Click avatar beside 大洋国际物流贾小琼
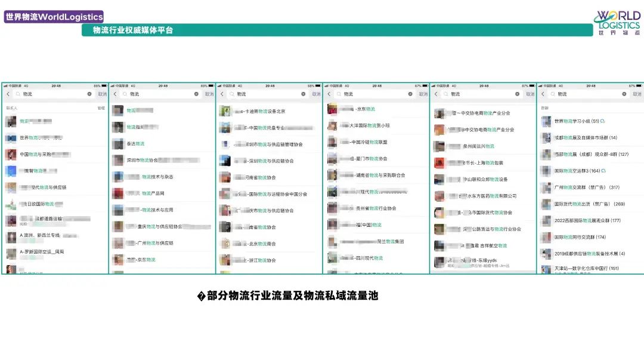The image size is (644, 363). (x=332, y=126)
